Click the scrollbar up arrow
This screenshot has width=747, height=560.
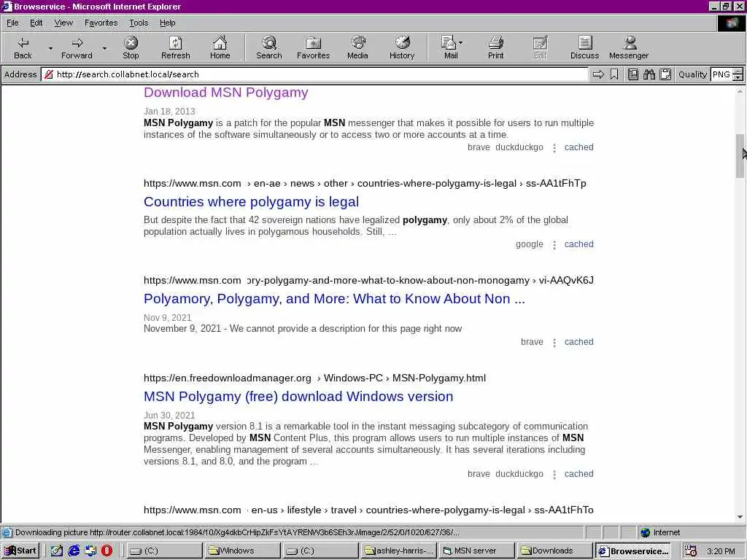740,90
